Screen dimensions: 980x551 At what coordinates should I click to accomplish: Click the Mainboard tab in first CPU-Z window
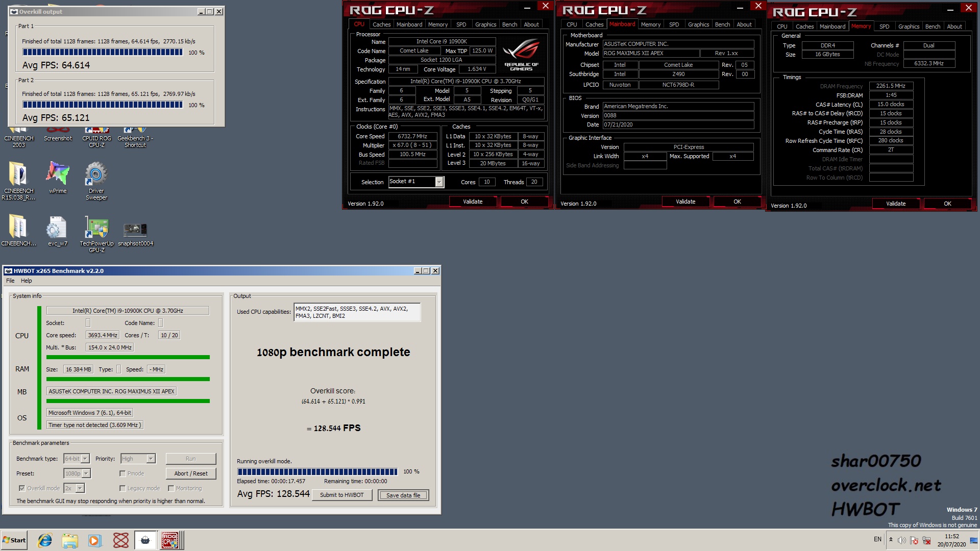point(409,24)
